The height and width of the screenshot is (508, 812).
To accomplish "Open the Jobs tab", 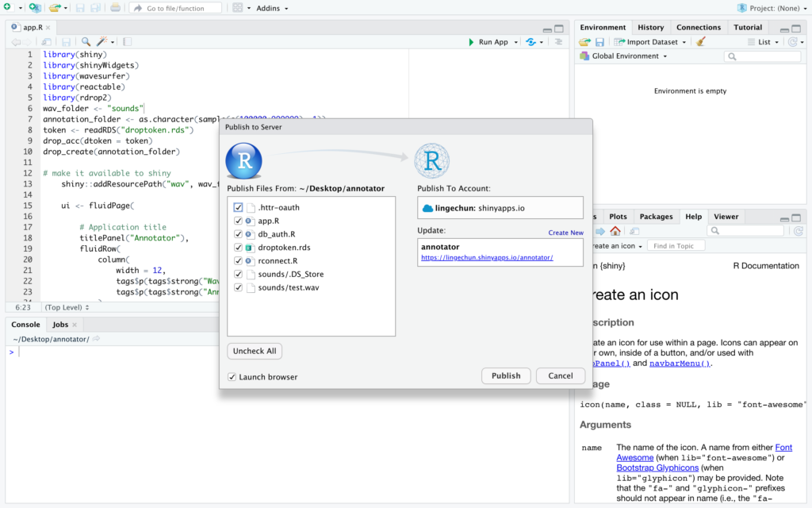I will click(x=60, y=325).
